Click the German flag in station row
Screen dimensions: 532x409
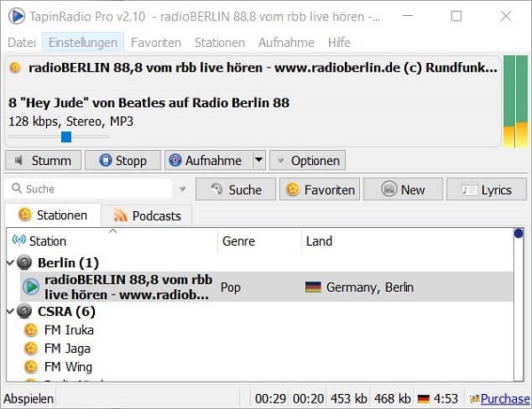(x=313, y=287)
